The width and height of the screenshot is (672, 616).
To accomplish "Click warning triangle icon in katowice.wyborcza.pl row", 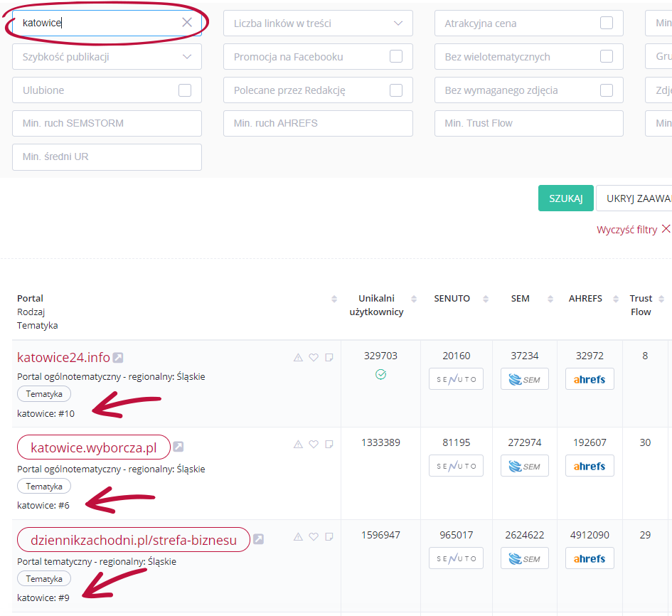I will [298, 444].
